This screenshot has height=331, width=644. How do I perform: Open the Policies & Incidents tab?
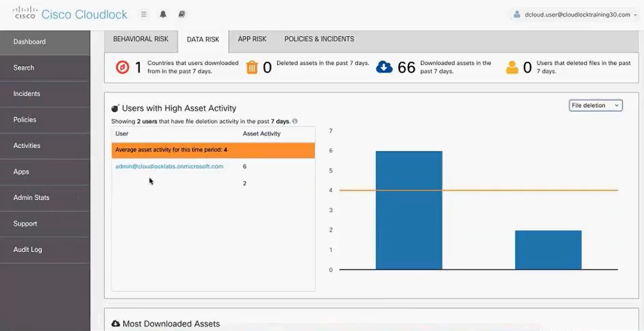[x=319, y=39]
